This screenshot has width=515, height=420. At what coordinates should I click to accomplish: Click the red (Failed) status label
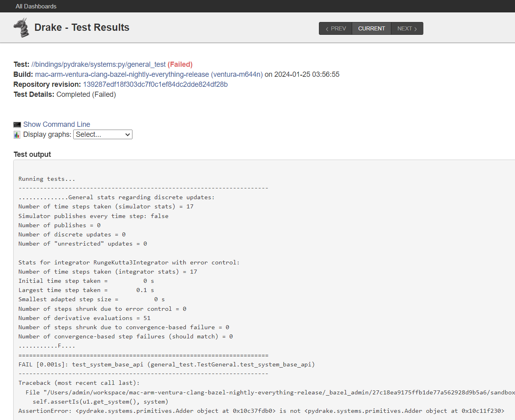click(180, 64)
